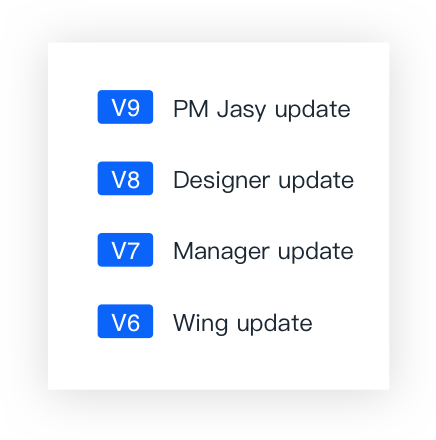
Task: Open the PM Jasy update entry
Action: coord(262,109)
